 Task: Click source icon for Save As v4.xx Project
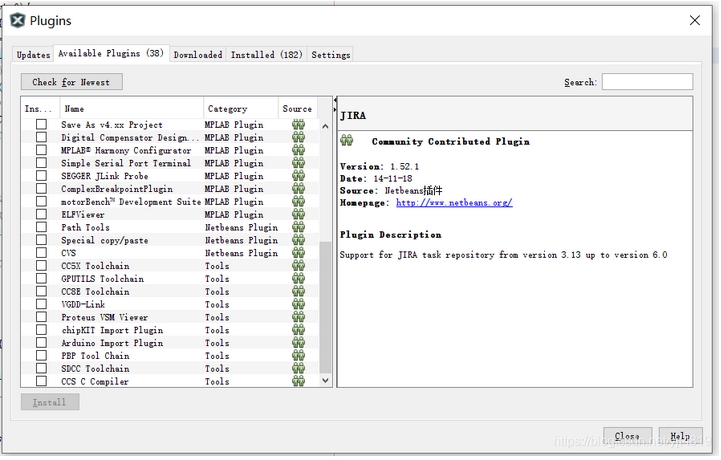298,125
